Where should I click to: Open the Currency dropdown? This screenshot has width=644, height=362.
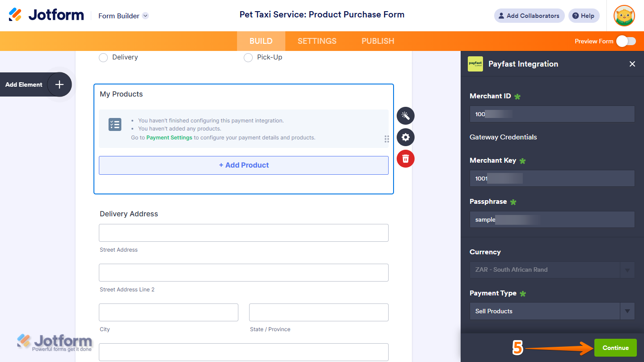tap(627, 270)
